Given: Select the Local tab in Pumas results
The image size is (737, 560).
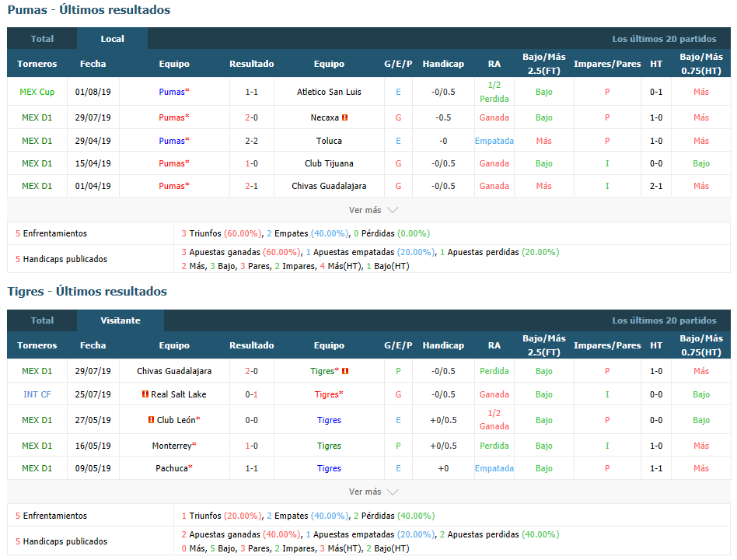Looking at the screenshot, I should [112, 39].
